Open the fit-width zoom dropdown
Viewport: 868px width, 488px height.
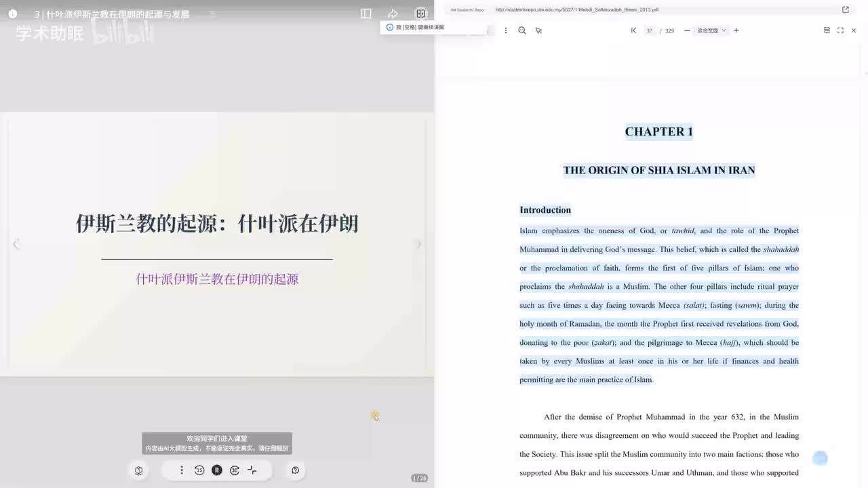click(711, 30)
